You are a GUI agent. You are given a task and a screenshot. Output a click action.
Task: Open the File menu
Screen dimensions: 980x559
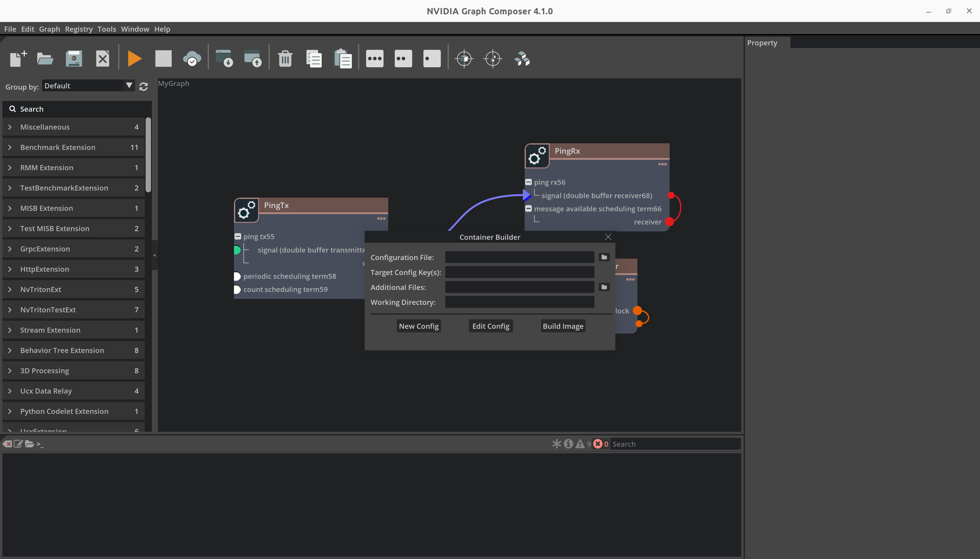10,29
